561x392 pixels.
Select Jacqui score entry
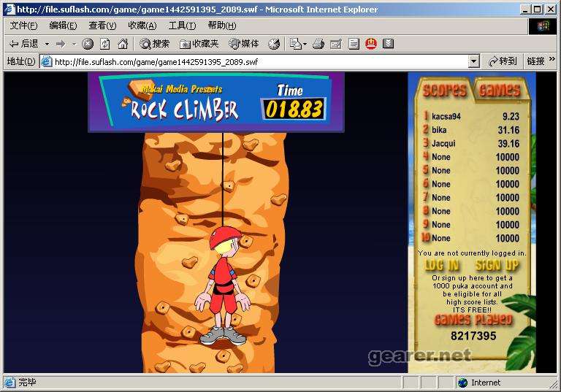click(471, 143)
